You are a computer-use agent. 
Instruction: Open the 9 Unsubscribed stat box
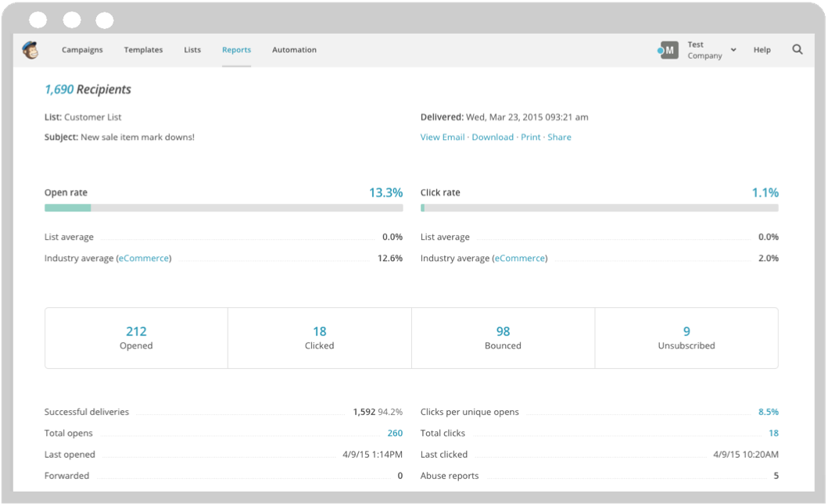686,338
